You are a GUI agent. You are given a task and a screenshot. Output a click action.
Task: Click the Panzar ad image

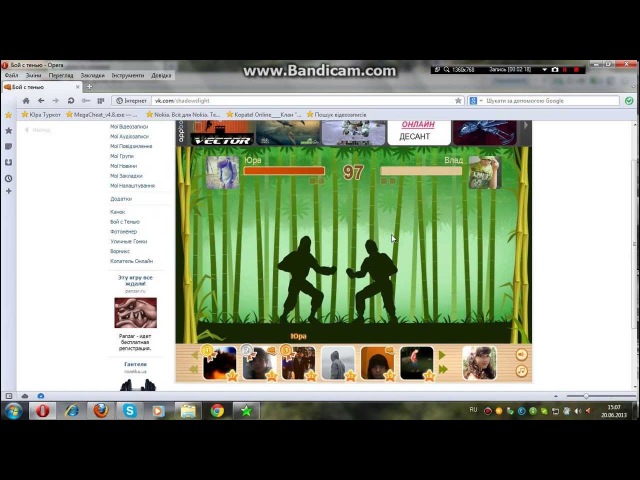click(136, 313)
